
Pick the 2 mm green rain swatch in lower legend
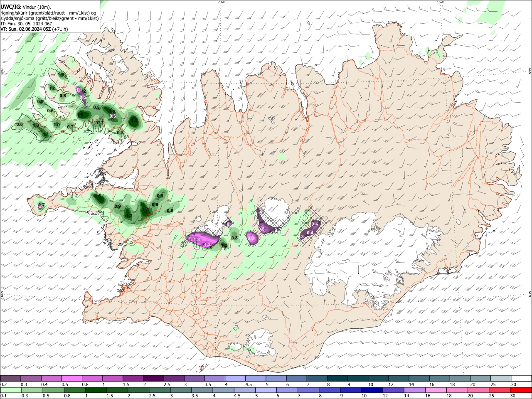click(138, 390)
